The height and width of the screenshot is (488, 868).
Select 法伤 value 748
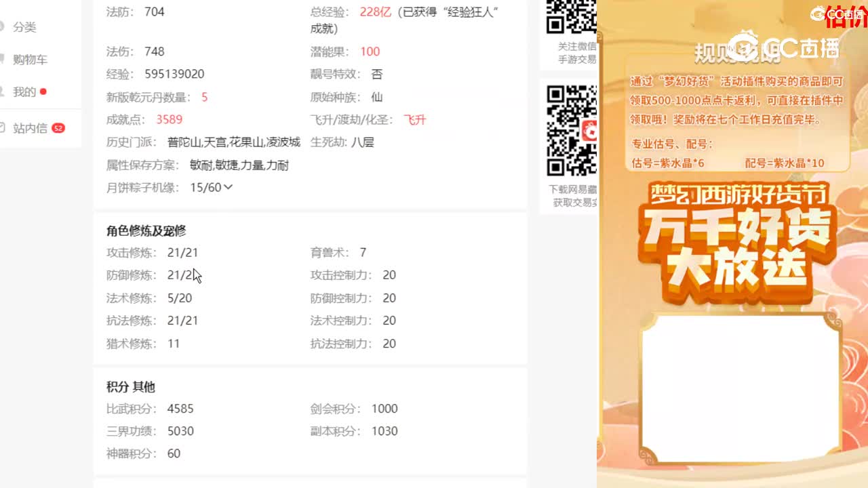coord(155,52)
